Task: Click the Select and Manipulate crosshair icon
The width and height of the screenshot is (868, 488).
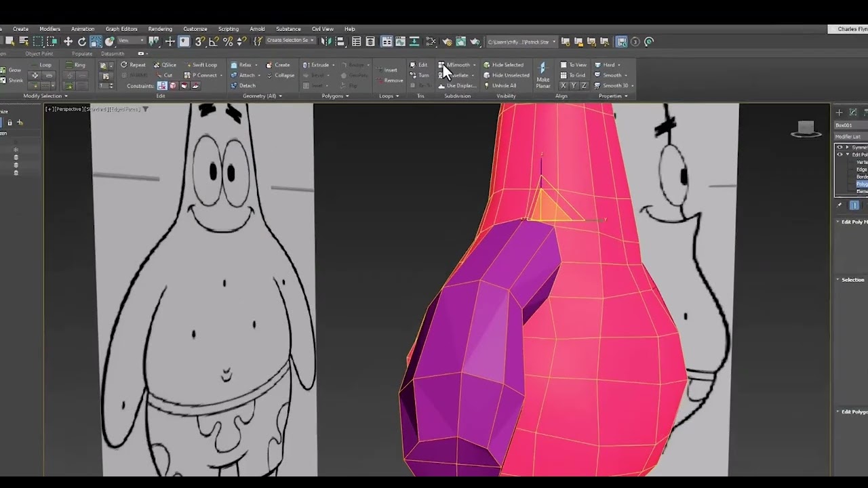Action: pos(170,41)
